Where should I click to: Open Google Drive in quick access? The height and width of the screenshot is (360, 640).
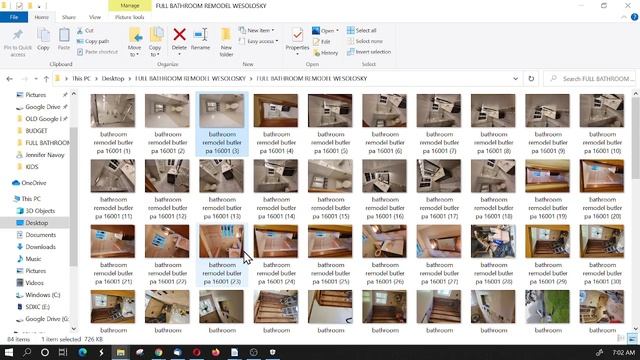click(42, 107)
